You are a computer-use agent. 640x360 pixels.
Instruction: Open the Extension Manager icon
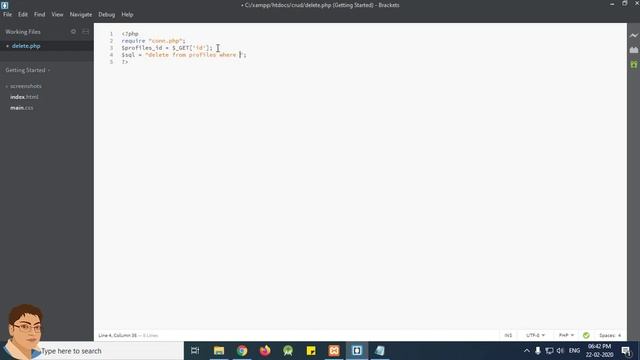tap(633, 50)
